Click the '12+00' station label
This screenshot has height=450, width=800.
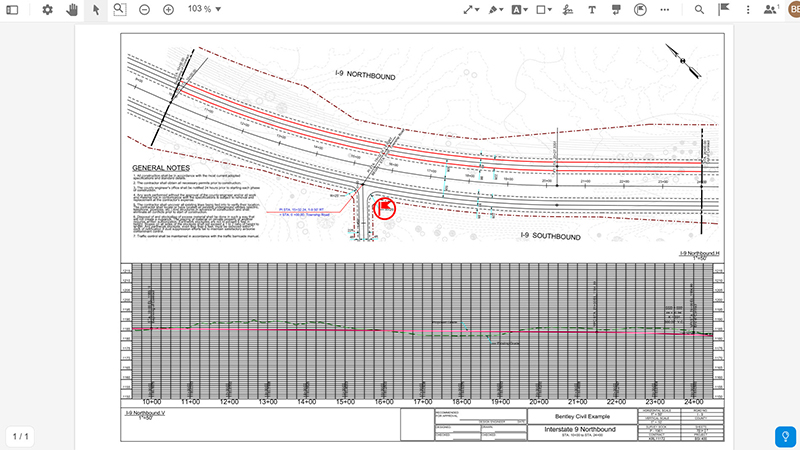(229, 402)
